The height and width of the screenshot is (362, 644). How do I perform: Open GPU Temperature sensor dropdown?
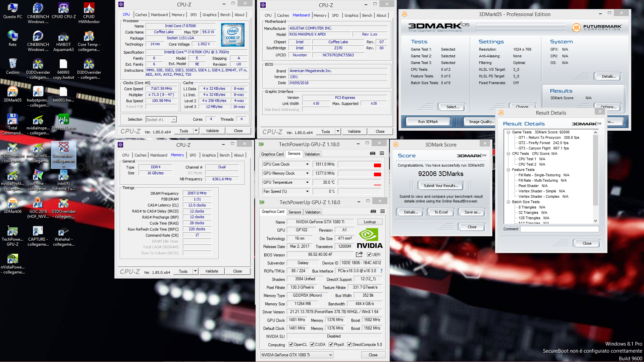[286, 182]
